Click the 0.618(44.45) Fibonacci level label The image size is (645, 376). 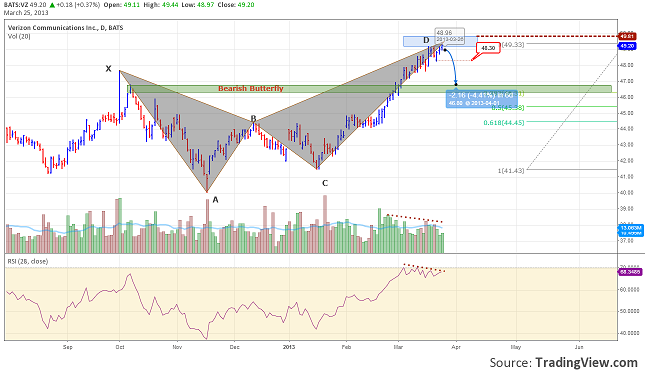[x=504, y=123]
